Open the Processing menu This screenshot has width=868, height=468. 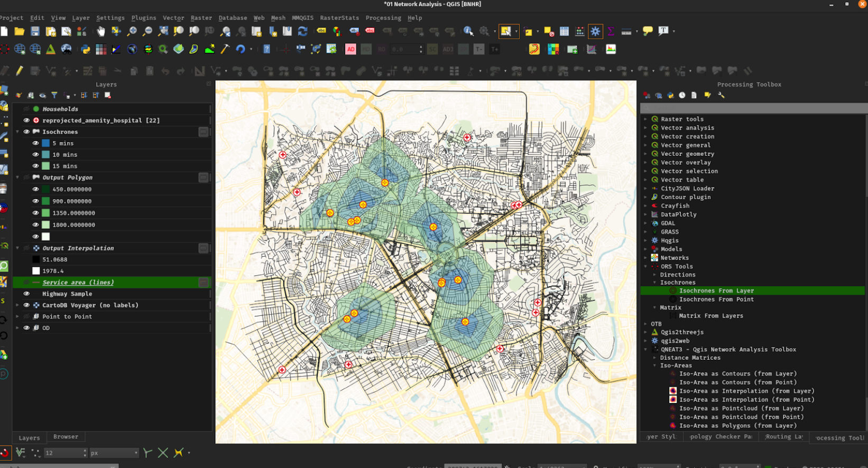[x=383, y=18]
